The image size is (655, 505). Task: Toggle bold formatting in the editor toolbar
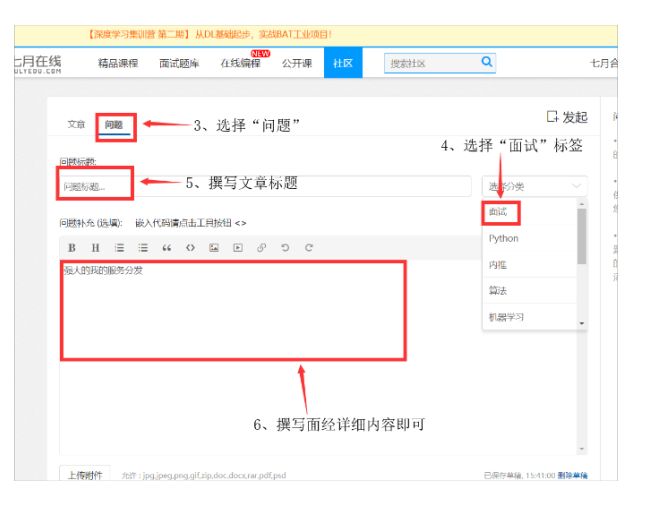point(72,248)
